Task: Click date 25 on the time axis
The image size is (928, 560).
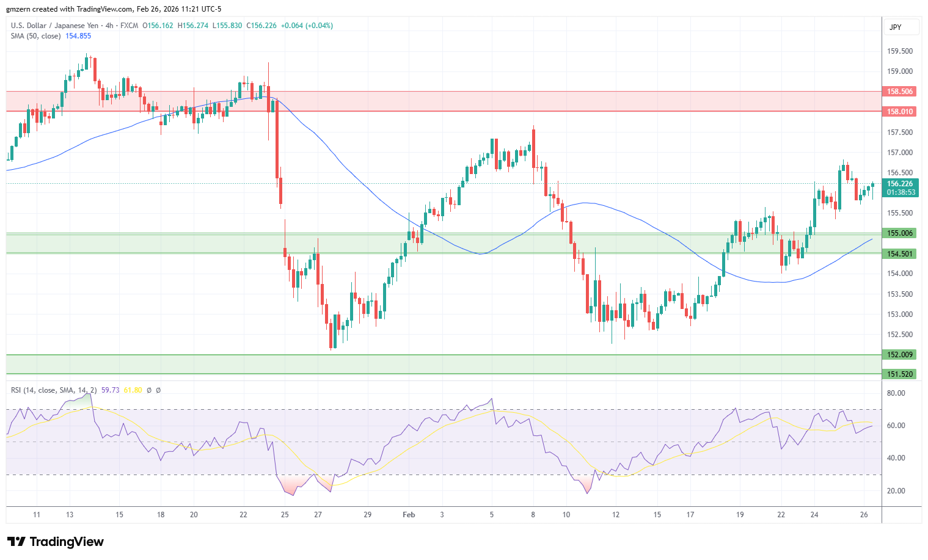Action: coord(285,515)
